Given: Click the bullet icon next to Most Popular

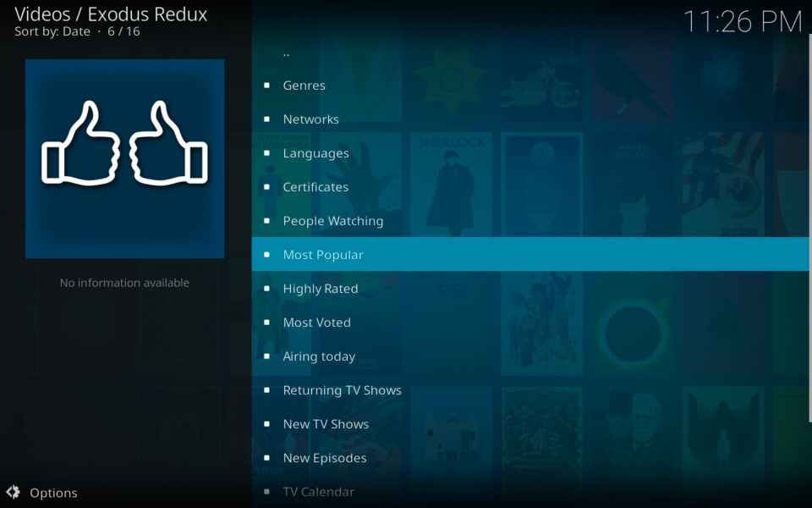Looking at the screenshot, I should click(x=266, y=255).
